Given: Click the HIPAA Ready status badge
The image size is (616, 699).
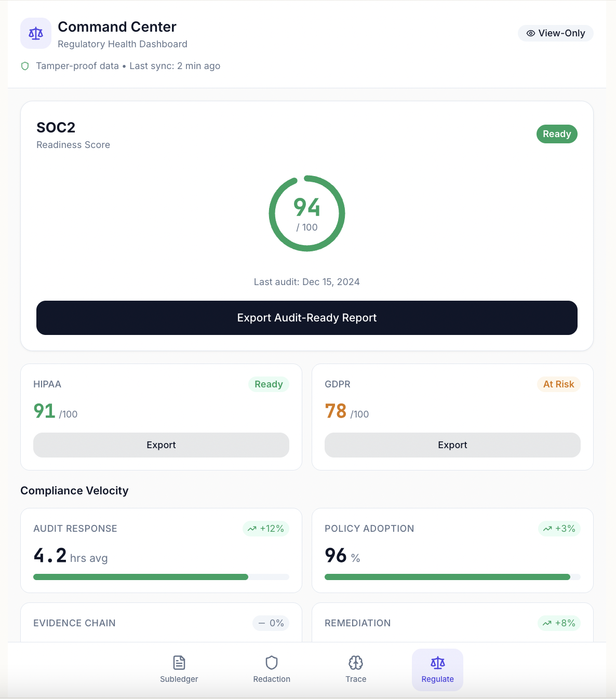Looking at the screenshot, I should click(x=269, y=384).
